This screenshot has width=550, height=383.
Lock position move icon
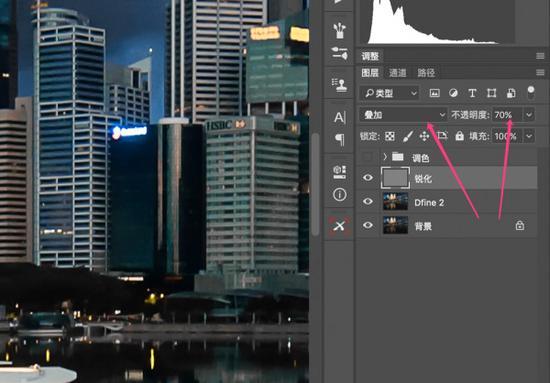coord(424,136)
